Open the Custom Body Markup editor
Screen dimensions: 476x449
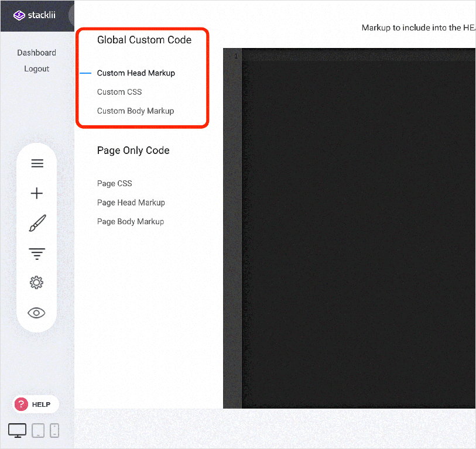click(x=135, y=111)
